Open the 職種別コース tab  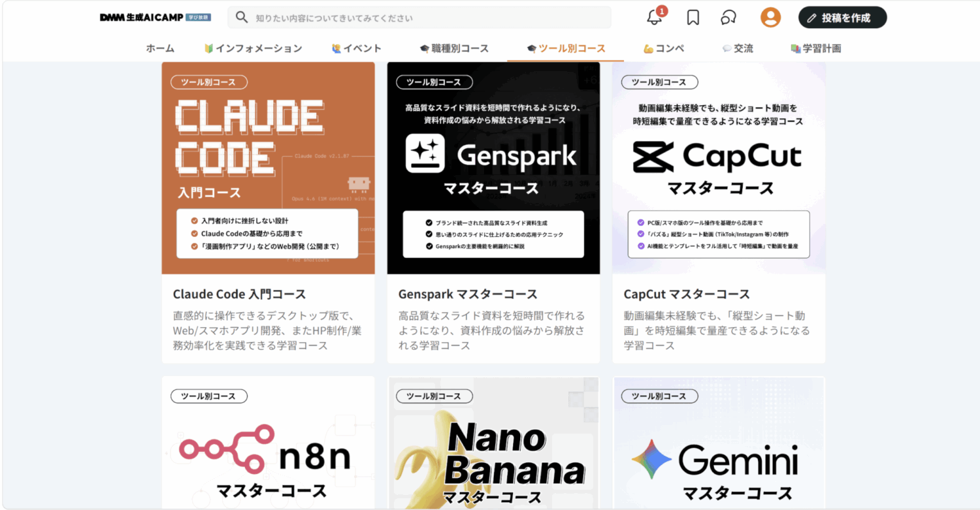click(454, 48)
